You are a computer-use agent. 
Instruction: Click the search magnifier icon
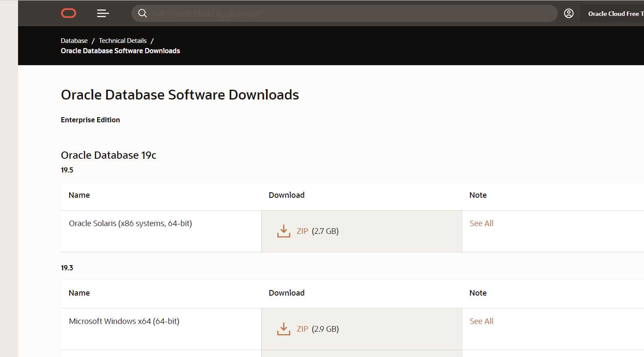[143, 13]
